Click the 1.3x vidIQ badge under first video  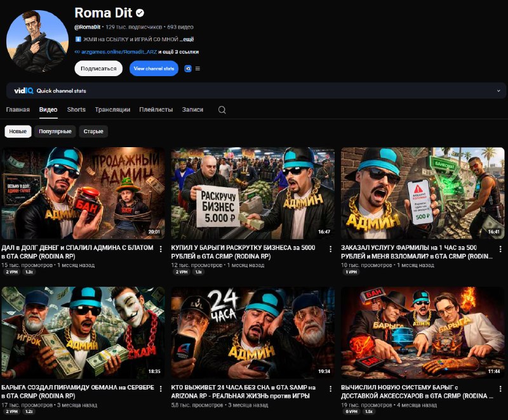pos(29,272)
